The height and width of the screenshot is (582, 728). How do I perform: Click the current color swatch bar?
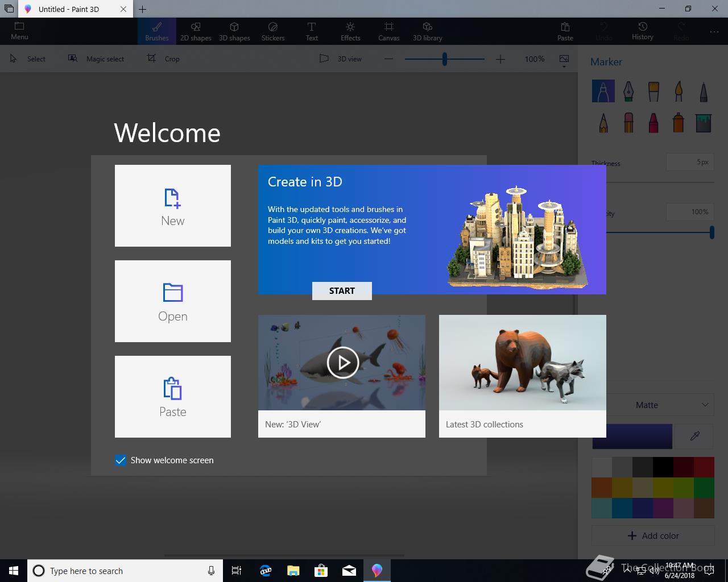(632, 436)
